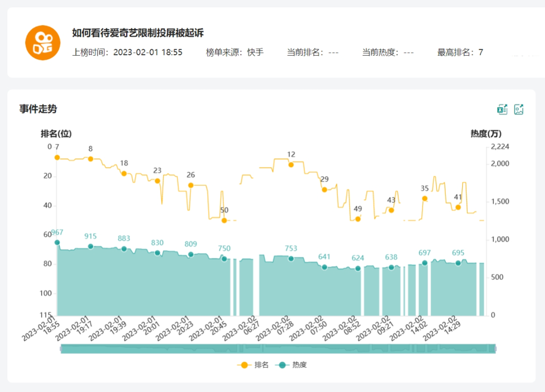Click the ranking data point labeled 35
This screenshot has width=545, height=392.
[x=425, y=199]
